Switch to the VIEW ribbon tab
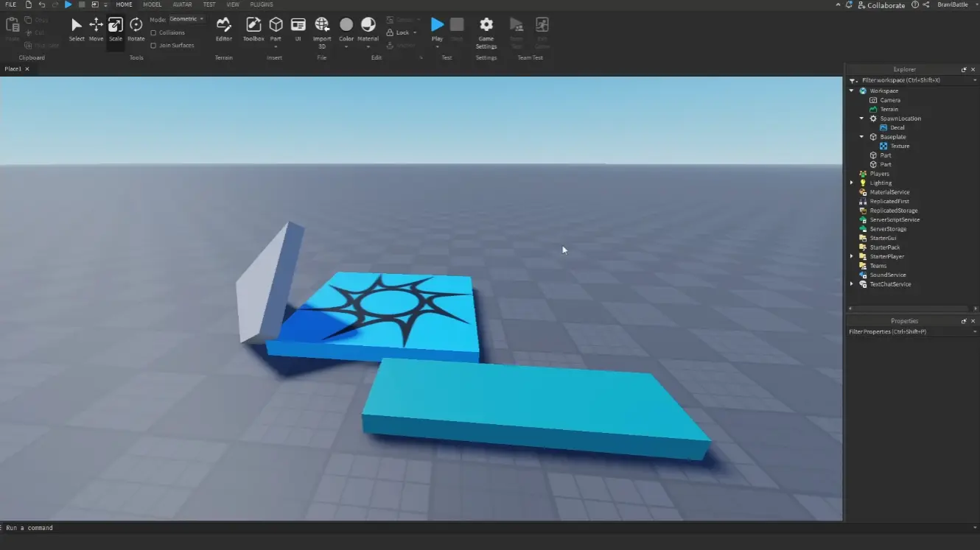This screenshot has width=980, height=550. click(x=233, y=4)
